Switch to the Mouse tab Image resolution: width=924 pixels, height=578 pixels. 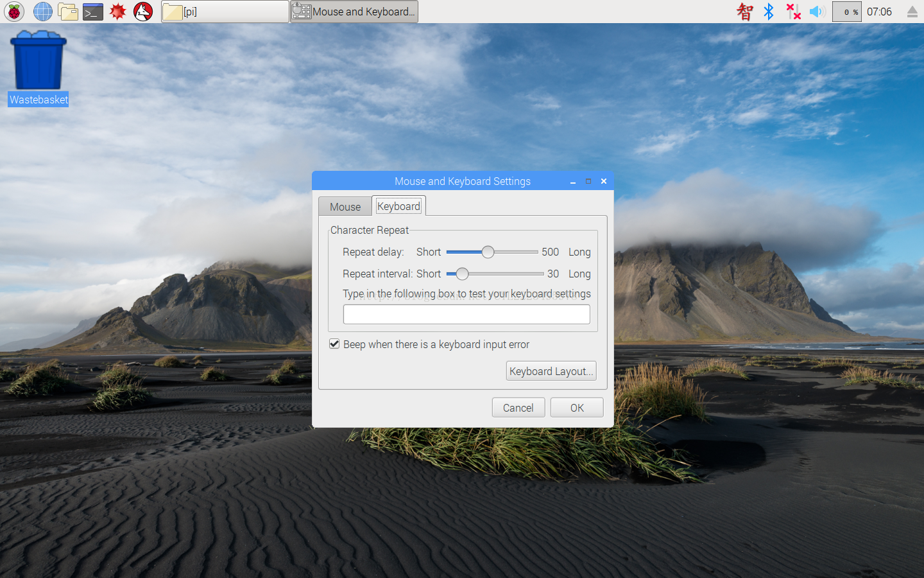[345, 207]
